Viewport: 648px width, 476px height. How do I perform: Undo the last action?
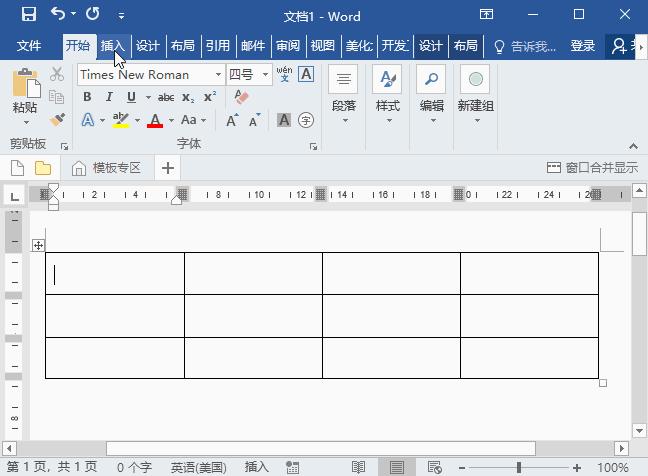coord(58,14)
